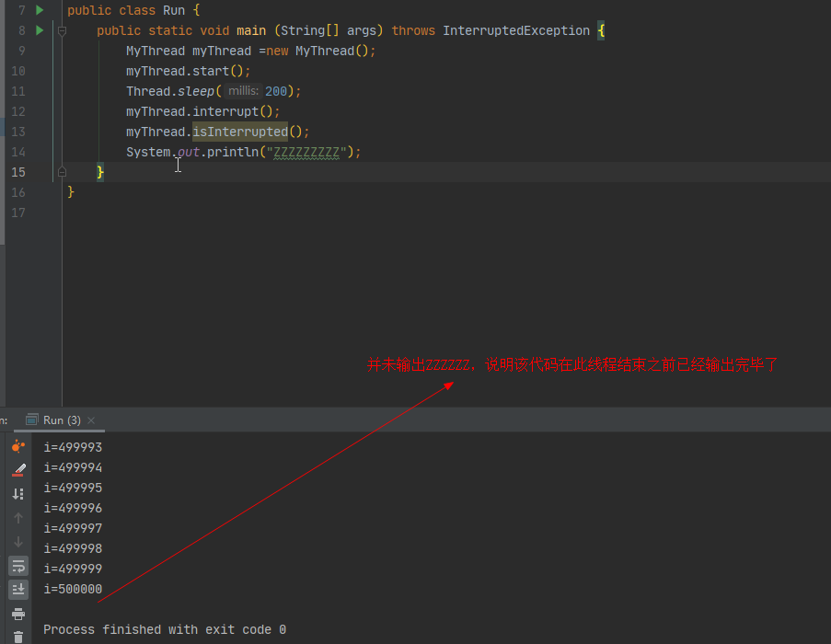The width and height of the screenshot is (831, 644).
Task: Collapse the main method fold marker at line 8
Action: [x=62, y=30]
